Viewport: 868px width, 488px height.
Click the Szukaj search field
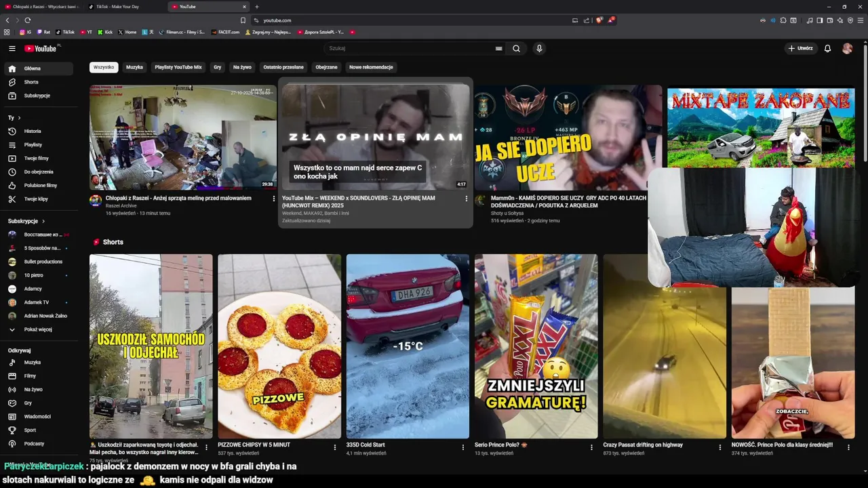[x=410, y=48]
